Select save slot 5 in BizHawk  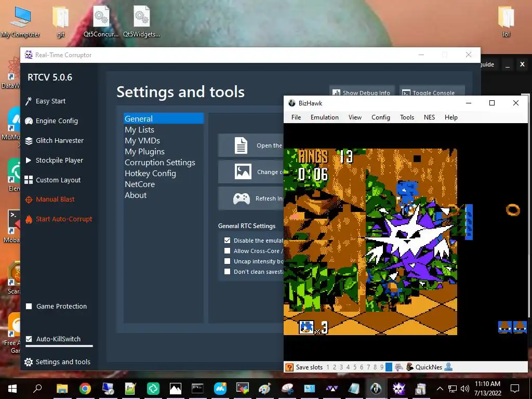pos(355,367)
